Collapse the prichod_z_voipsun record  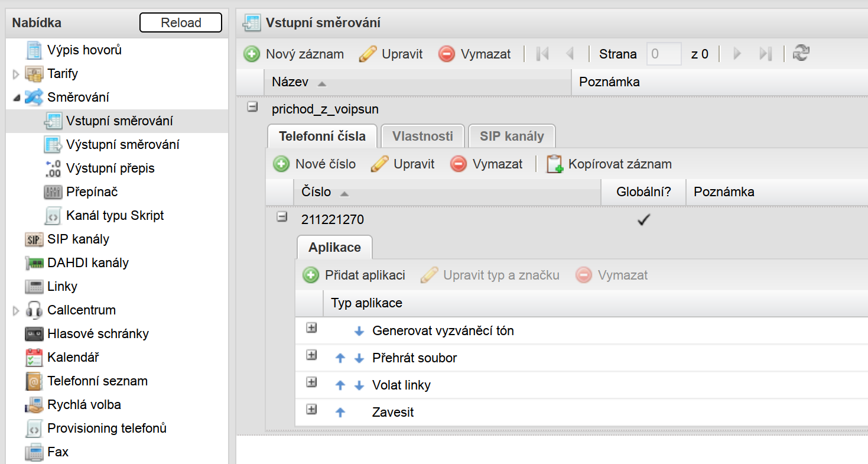tap(252, 107)
